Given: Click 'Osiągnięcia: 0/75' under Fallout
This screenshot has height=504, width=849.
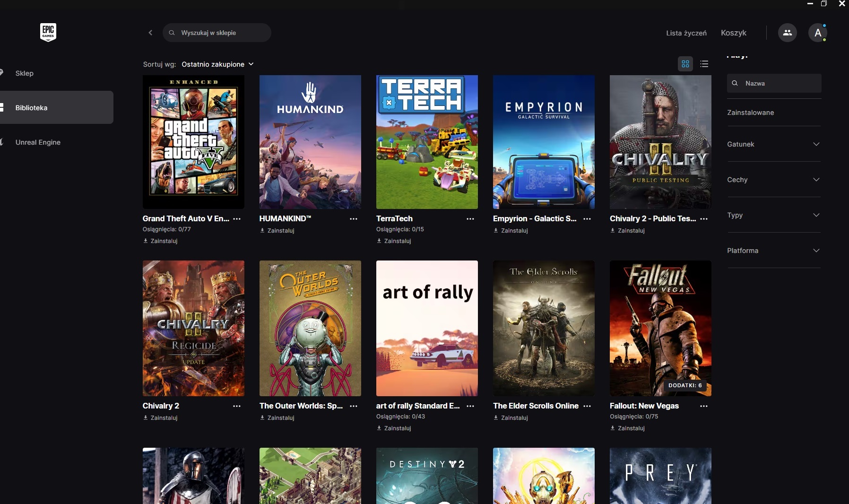Looking at the screenshot, I should [634, 417].
